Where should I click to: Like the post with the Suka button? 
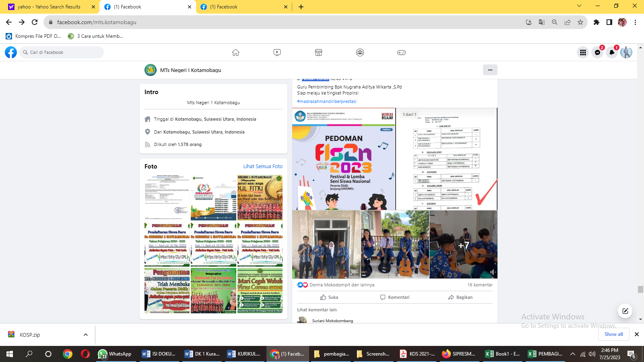(329, 297)
